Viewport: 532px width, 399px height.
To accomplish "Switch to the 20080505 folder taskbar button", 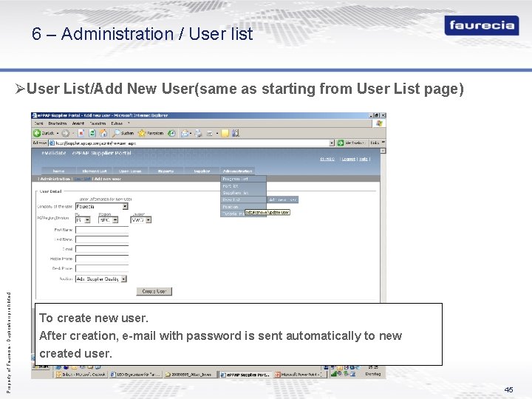I will tap(191, 375).
